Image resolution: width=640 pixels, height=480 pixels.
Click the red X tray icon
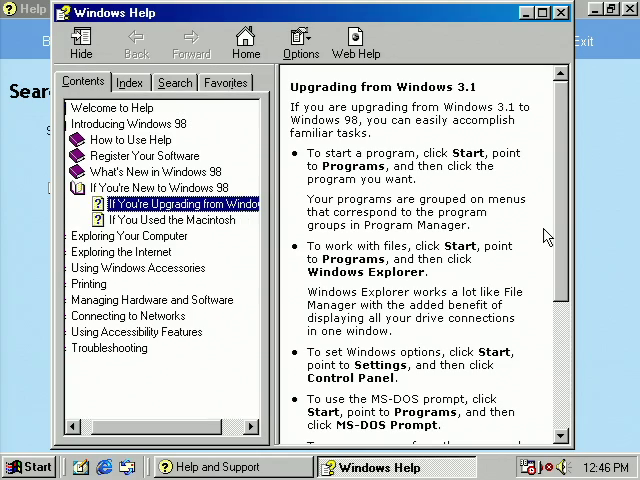point(547,467)
